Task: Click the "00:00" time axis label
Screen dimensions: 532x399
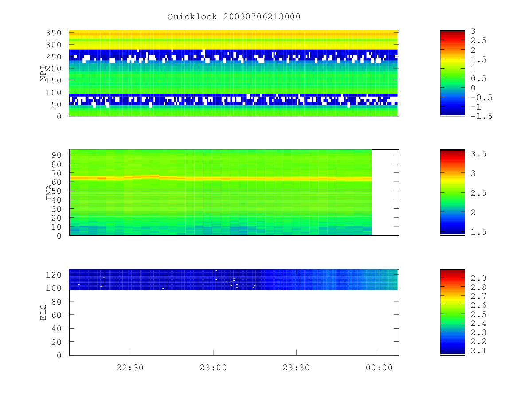Action: pyautogui.click(x=379, y=368)
